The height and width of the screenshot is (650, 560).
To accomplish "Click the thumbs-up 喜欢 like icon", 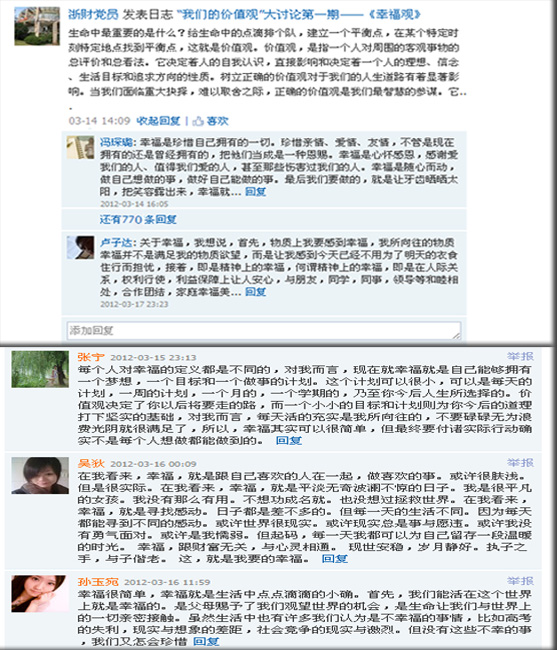I will pos(198,121).
